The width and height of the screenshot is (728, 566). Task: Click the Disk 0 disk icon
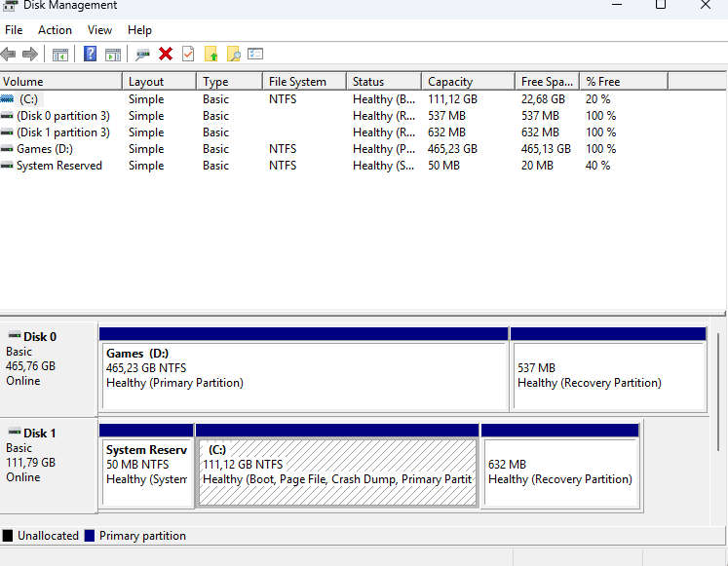15,335
